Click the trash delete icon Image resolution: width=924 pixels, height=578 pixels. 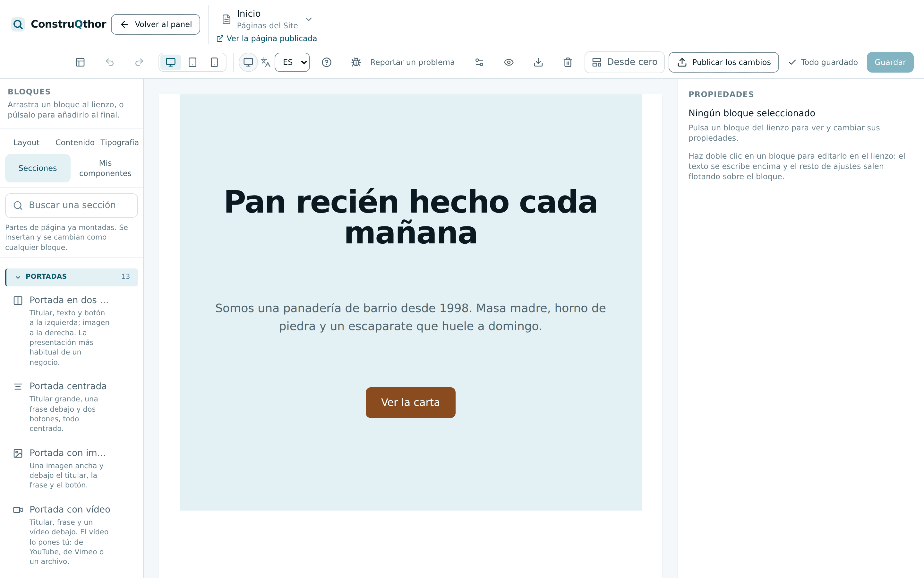pyautogui.click(x=568, y=62)
